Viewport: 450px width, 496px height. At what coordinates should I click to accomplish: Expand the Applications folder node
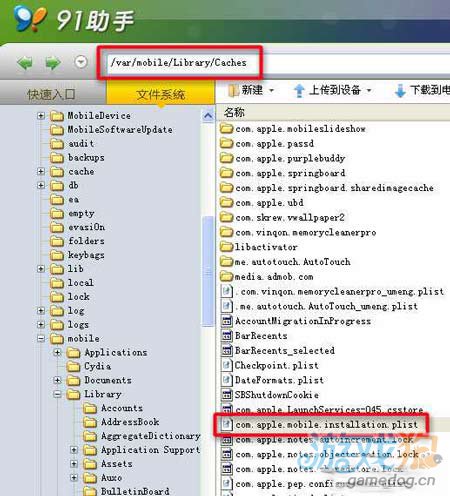(57, 352)
